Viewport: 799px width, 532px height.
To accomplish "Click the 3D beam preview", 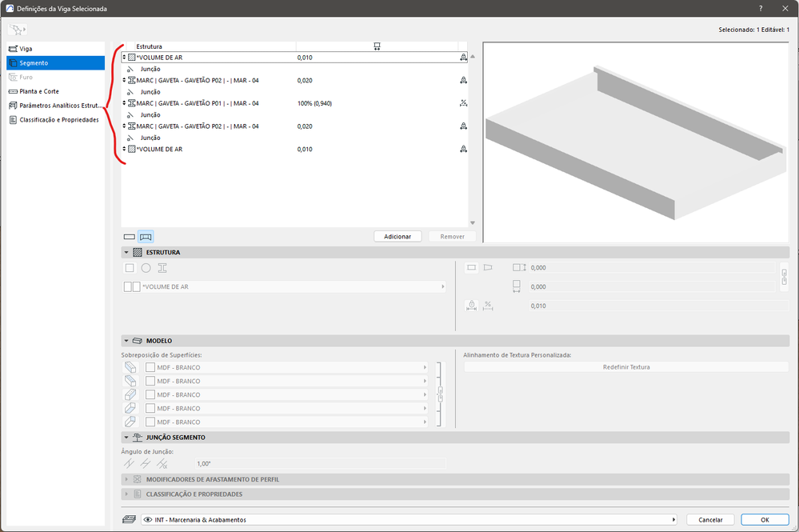I will (636, 142).
